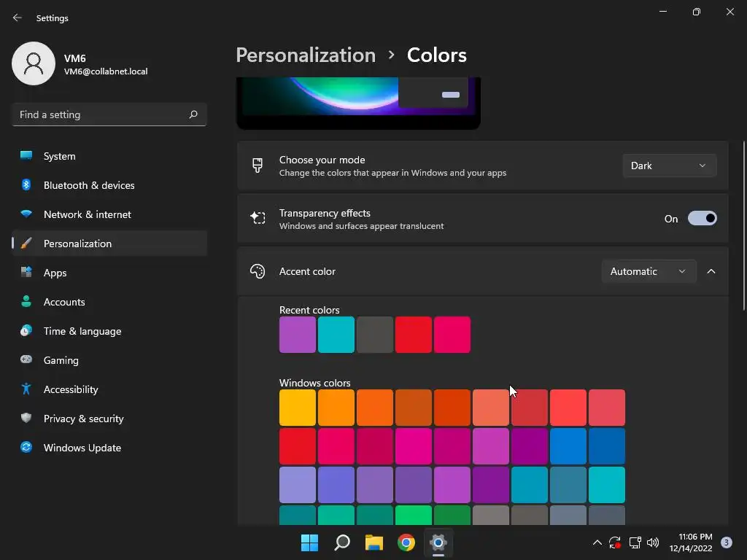Screen dimensions: 747x560
Task: Select the pink recent color swatch
Action: [x=452, y=335]
